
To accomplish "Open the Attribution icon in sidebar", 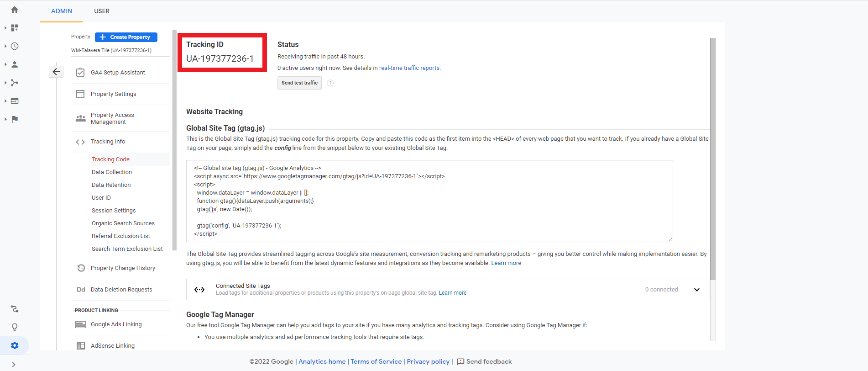I will (x=15, y=309).
